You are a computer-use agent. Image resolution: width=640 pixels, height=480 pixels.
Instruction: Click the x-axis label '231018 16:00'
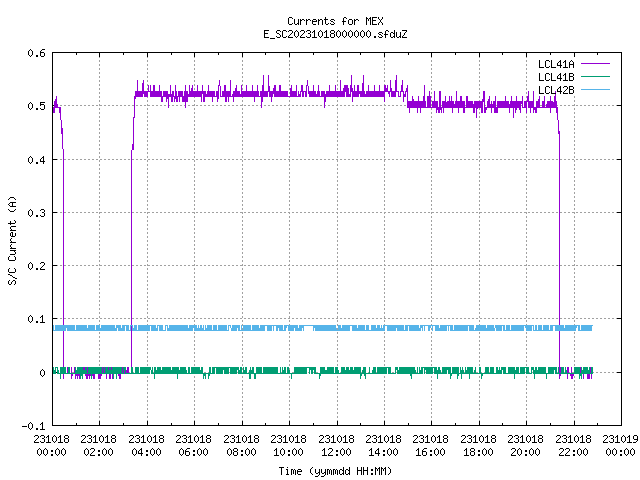(x=430, y=446)
